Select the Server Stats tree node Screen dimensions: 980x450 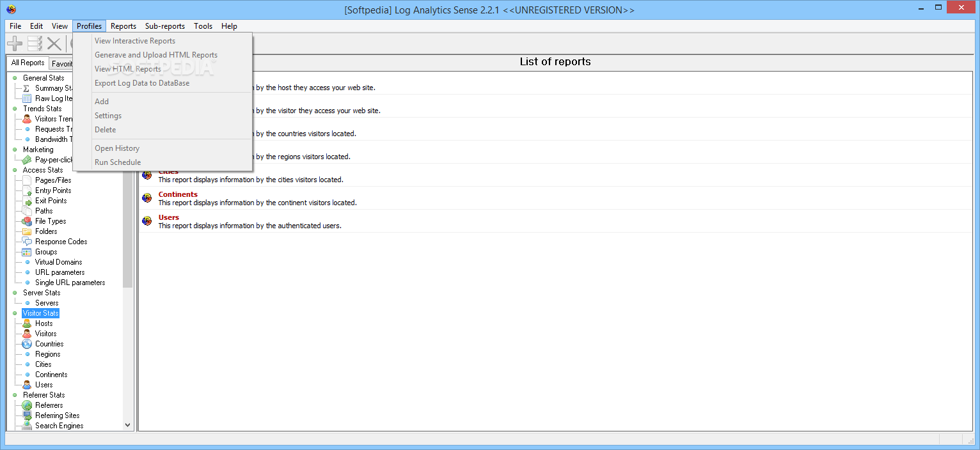pos(42,293)
